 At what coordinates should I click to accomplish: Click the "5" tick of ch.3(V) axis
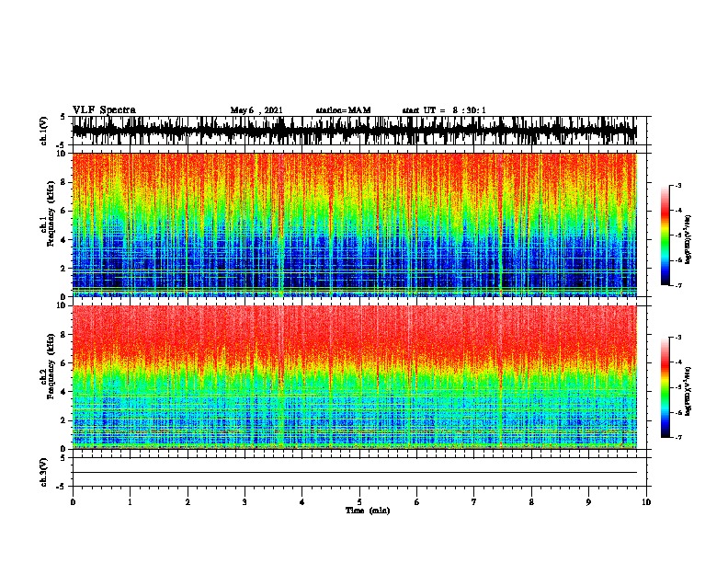tap(63, 458)
